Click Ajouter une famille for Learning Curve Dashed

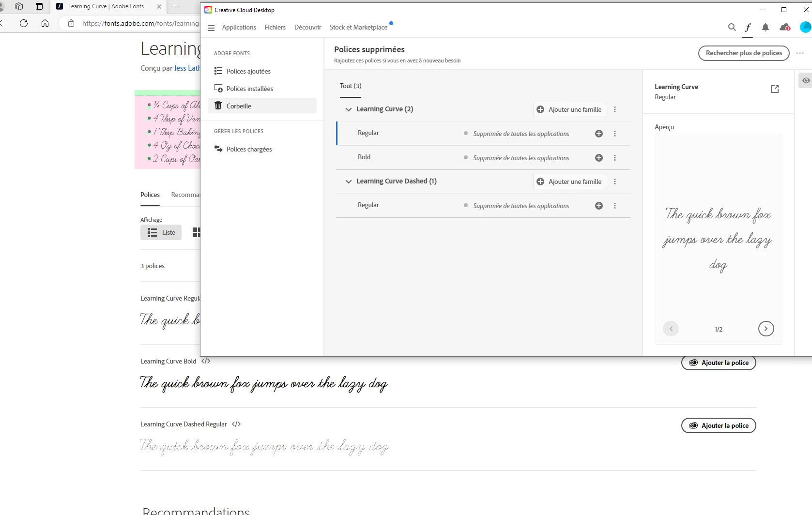[570, 182]
